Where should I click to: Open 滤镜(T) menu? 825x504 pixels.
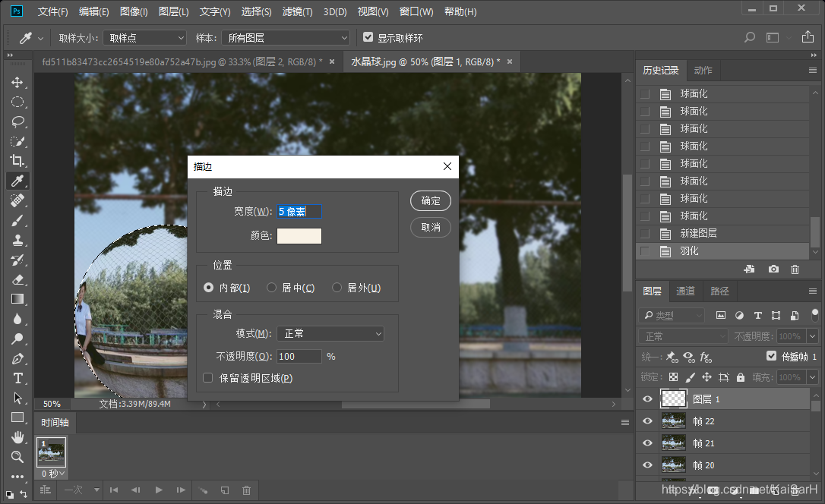[x=297, y=11]
